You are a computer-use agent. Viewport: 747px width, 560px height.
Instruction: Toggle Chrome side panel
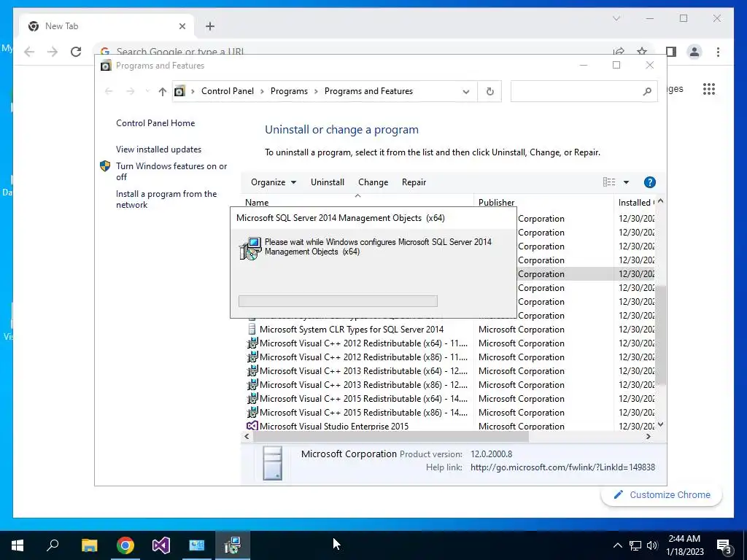[x=671, y=52]
